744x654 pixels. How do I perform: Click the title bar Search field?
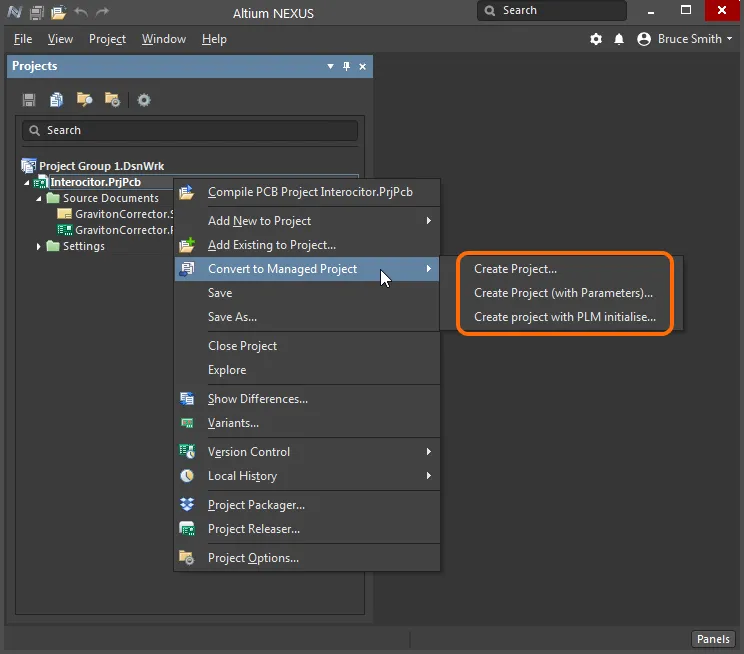coord(551,10)
